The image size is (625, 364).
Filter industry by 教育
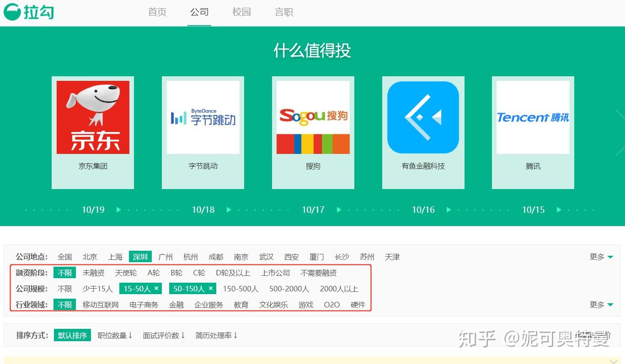(x=241, y=305)
